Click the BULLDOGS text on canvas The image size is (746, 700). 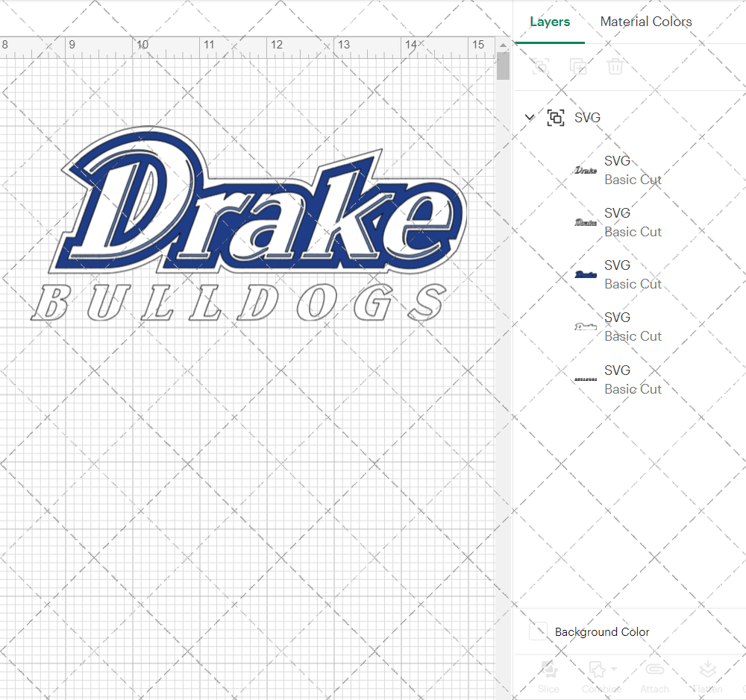pos(239,303)
